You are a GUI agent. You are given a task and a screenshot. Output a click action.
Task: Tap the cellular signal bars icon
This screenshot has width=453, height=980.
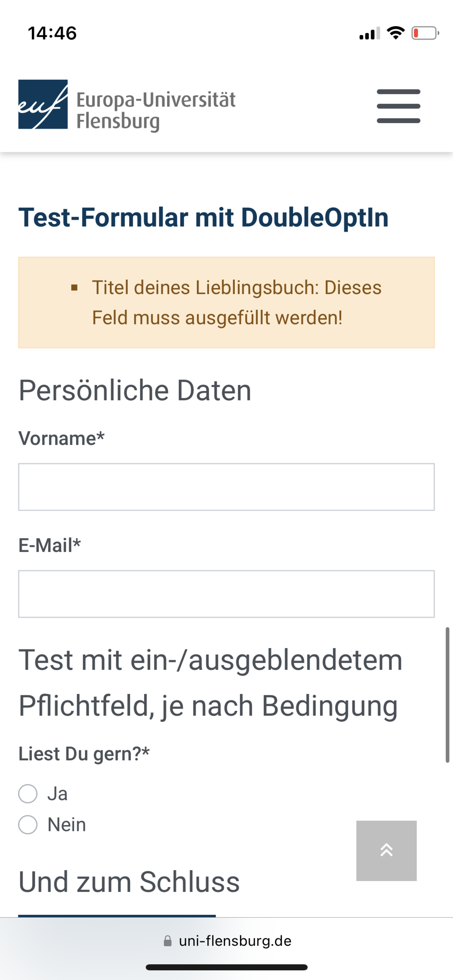pyautogui.click(x=369, y=34)
